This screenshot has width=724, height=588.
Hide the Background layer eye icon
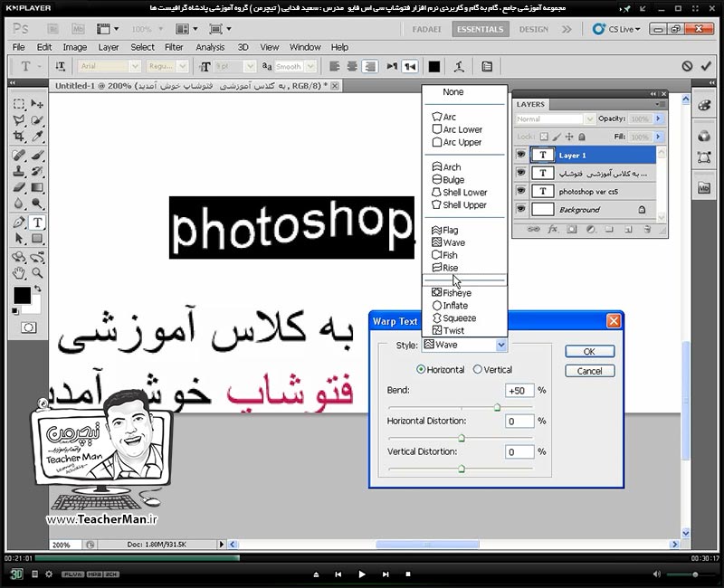[x=521, y=209]
